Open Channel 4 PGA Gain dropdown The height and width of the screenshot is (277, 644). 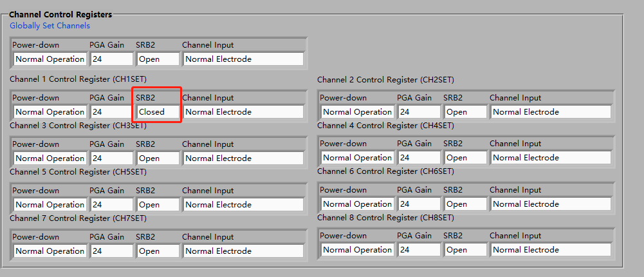(x=418, y=158)
